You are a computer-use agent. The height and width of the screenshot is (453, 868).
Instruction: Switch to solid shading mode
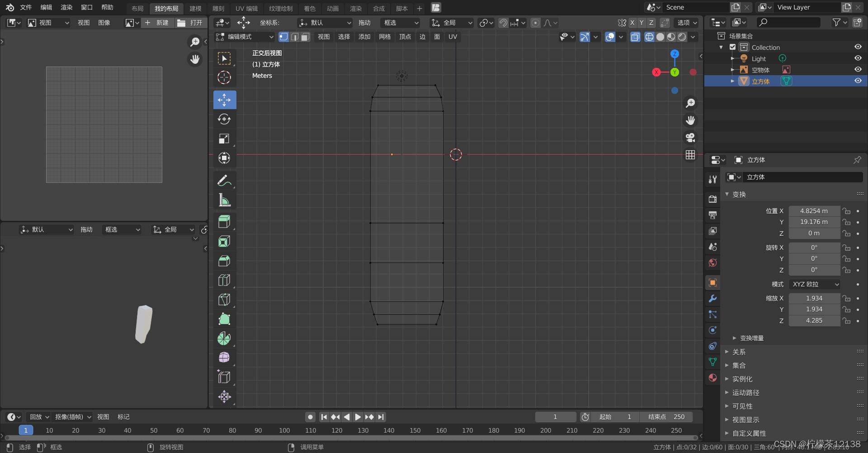[x=660, y=37]
